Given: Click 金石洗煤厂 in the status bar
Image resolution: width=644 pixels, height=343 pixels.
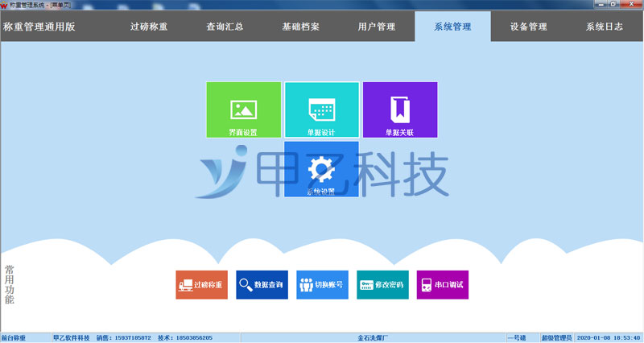Looking at the screenshot, I should pyautogui.click(x=373, y=338).
